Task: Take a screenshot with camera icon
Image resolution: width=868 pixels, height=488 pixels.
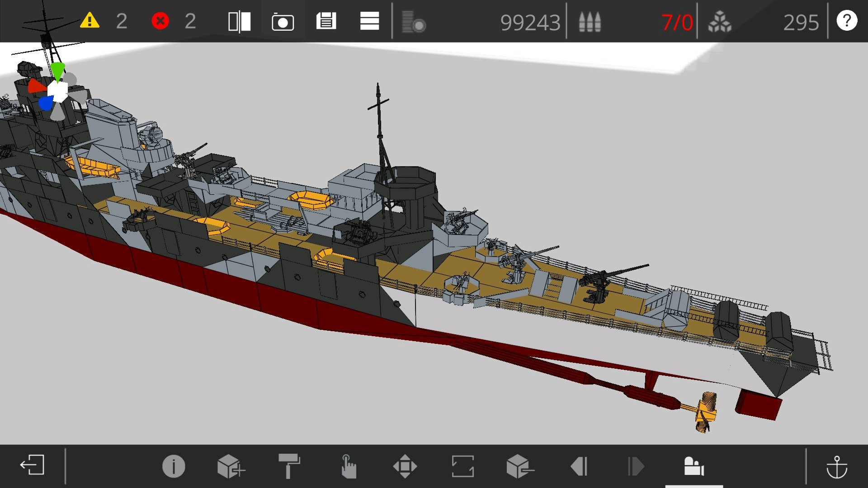Action: [x=283, y=22]
